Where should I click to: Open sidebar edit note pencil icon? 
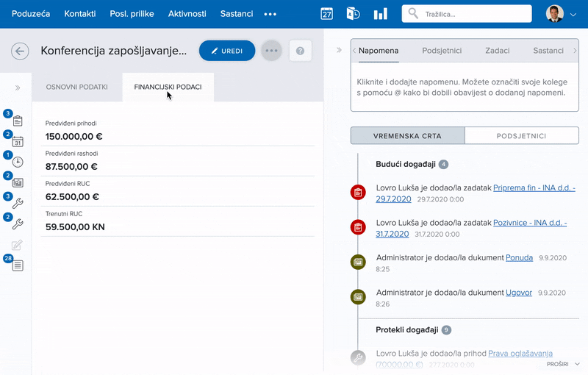(17, 245)
